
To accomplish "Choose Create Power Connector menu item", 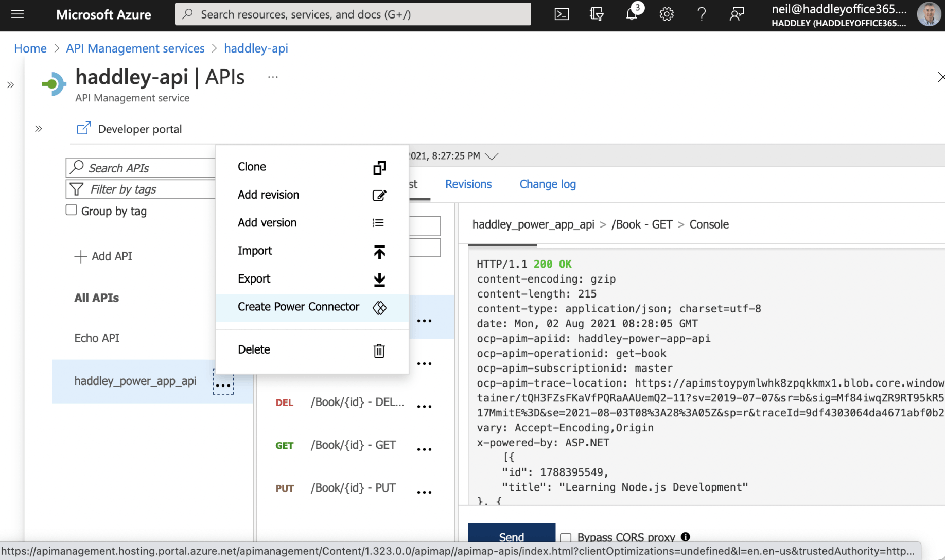I will [312, 307].
